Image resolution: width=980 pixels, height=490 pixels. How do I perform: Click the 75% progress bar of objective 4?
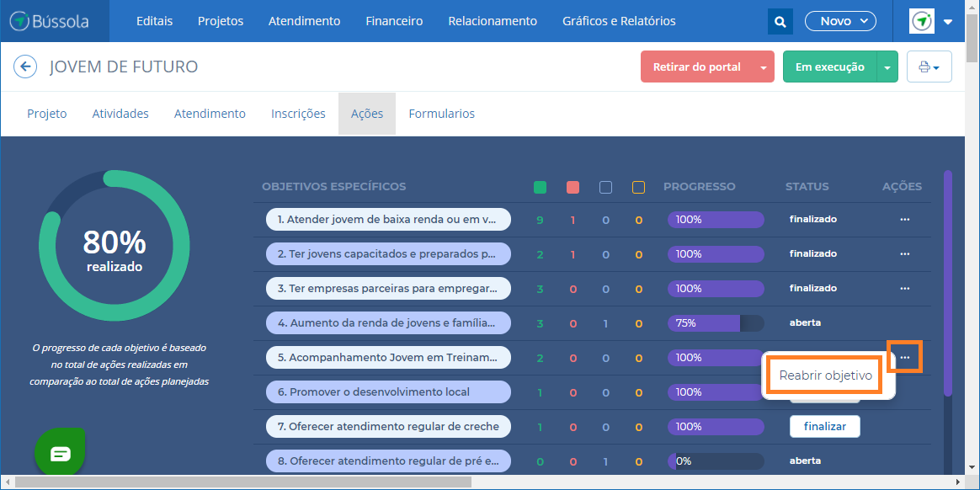pos(716,323)
